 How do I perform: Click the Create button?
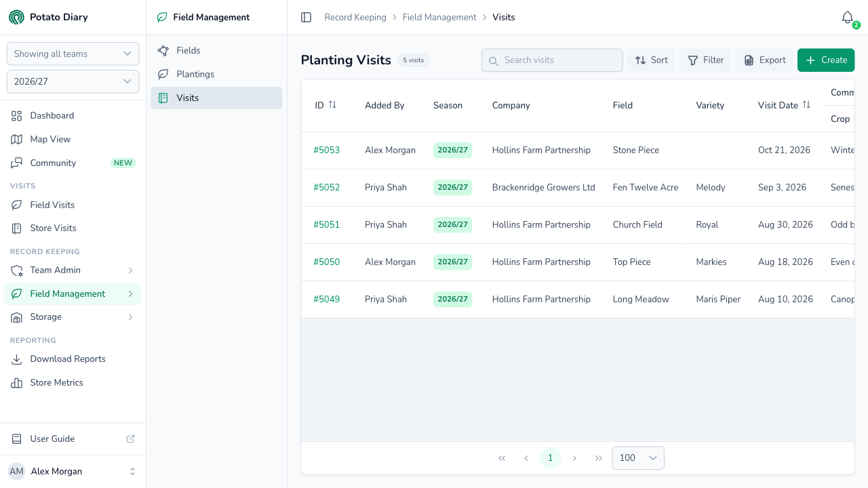826,60
